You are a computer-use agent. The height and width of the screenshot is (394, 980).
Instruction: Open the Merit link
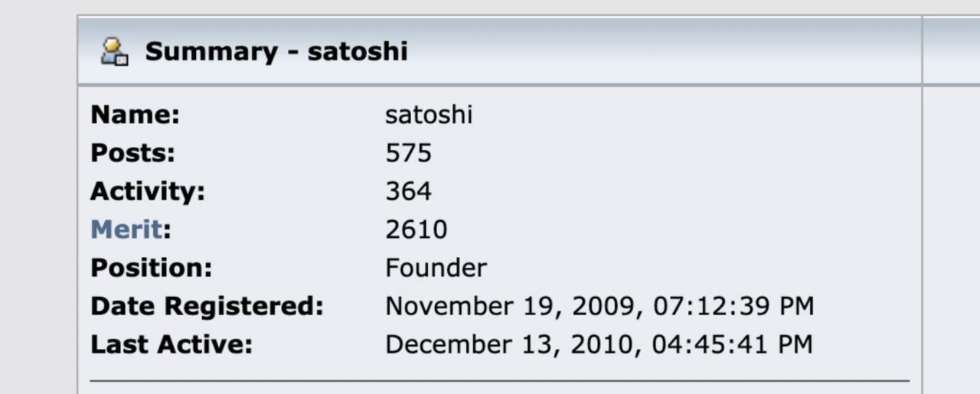[x=126, y=230]
